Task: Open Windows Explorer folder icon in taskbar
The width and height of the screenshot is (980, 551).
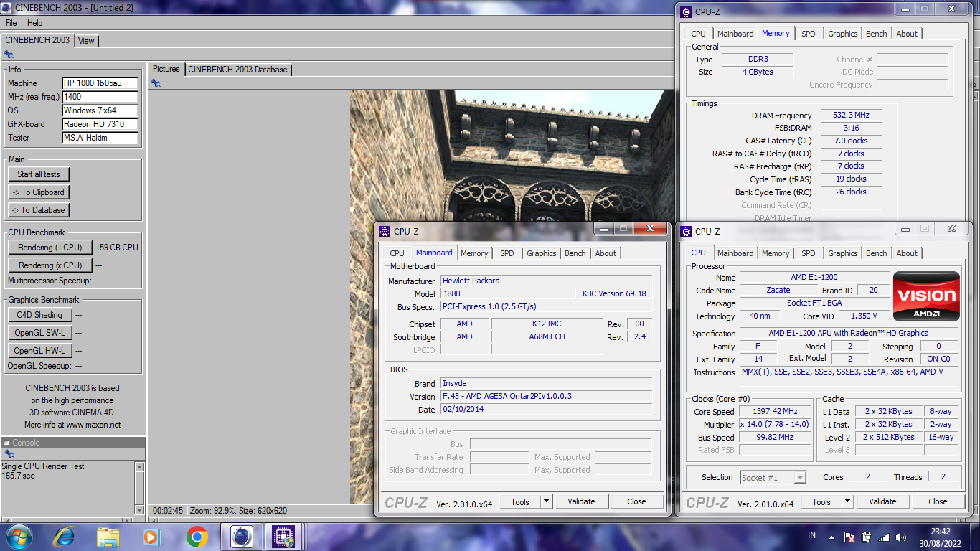Action: pos(108,537)
